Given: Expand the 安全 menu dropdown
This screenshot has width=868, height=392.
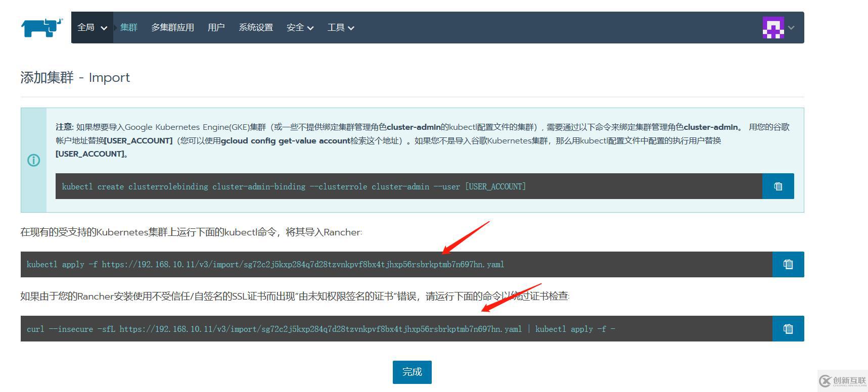Looking at the screenshot, I should 300,27.
